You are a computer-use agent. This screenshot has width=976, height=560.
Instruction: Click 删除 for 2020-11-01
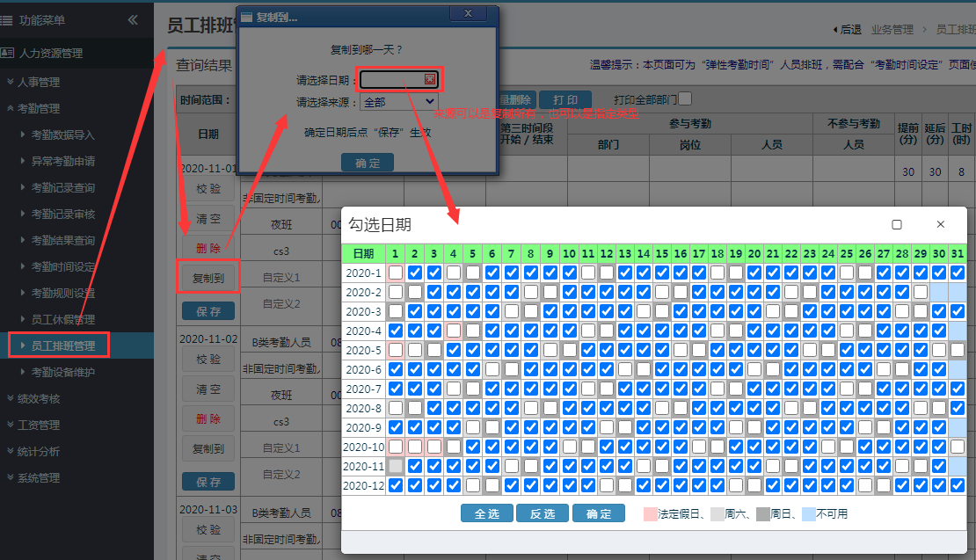point(208,248)
